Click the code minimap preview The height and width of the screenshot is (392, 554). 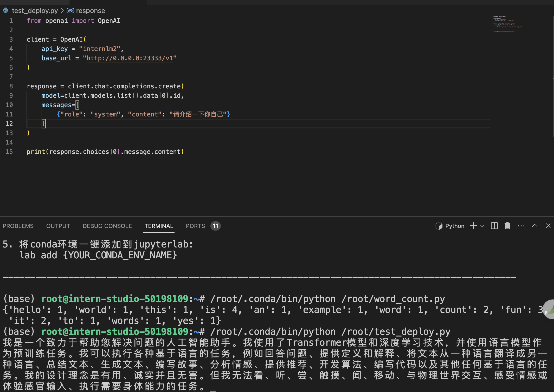pos(507,24)
